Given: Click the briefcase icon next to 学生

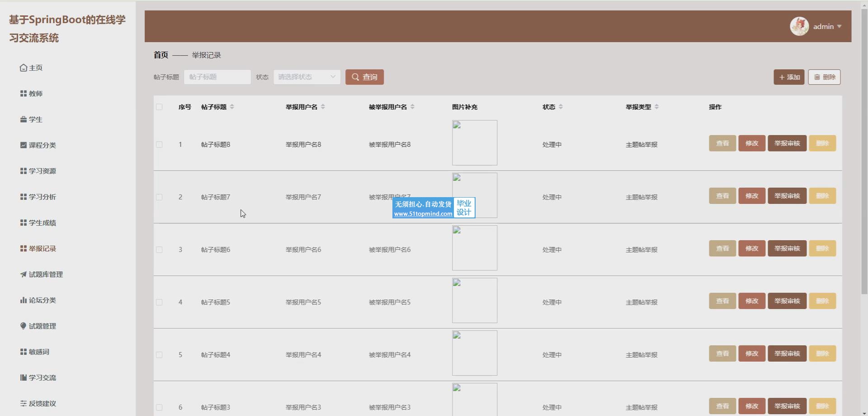Looking at the screenshot, I should (x=24, y=119).
